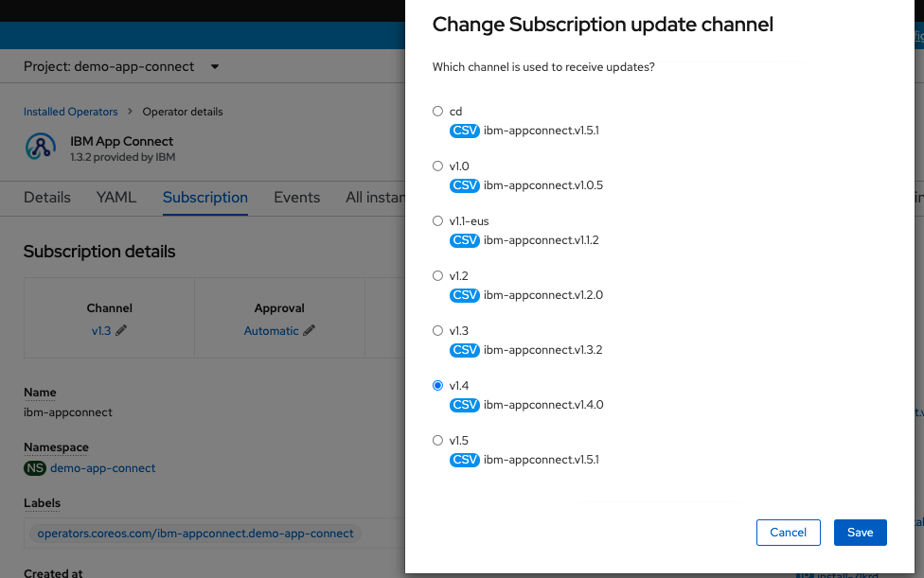
Task: Select the cd update channel
Action: point(437,111)
